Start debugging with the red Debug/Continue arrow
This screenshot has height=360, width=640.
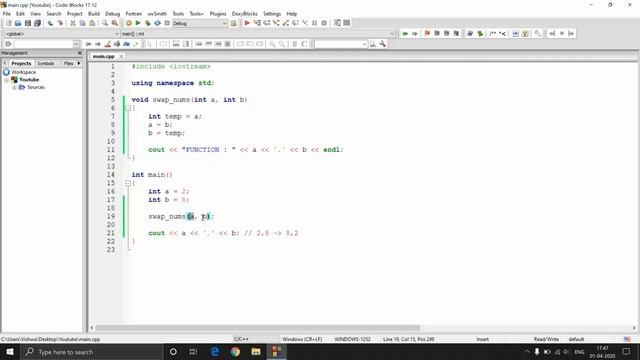pos(247,23)
